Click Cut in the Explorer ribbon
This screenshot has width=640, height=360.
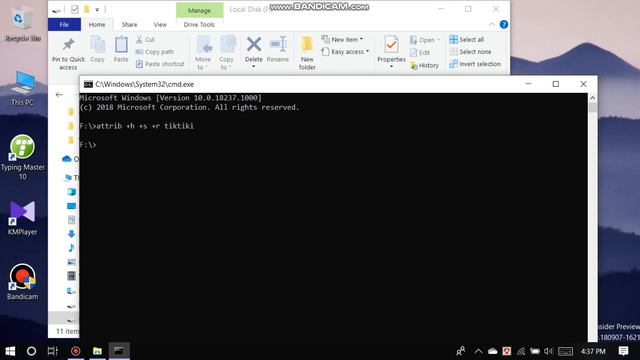tap(145, 40)
